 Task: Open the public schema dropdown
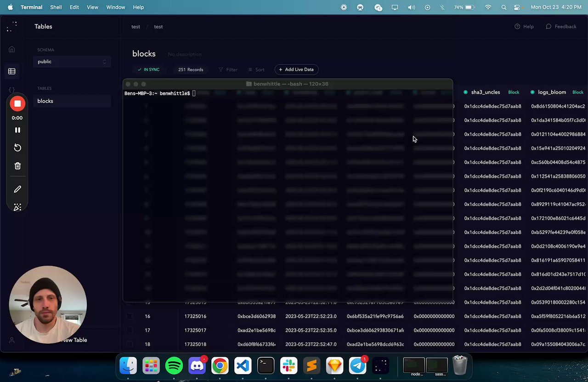coord(72,62)
